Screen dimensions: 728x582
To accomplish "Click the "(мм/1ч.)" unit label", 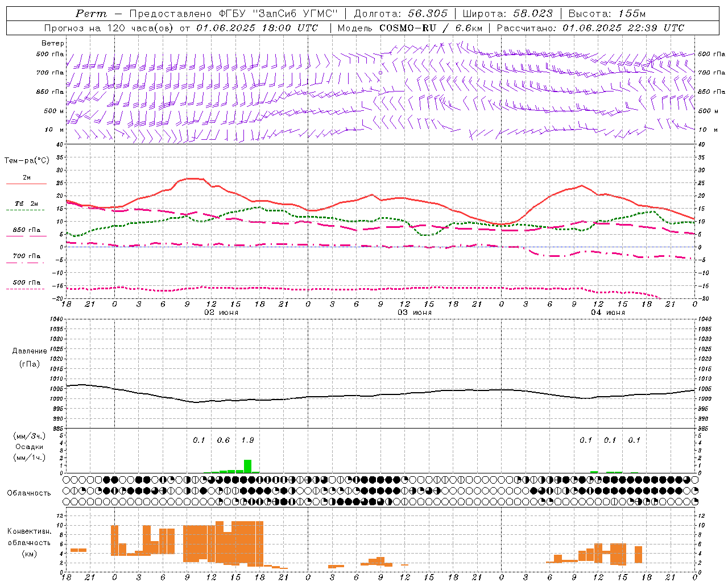I will coord(29,457).
